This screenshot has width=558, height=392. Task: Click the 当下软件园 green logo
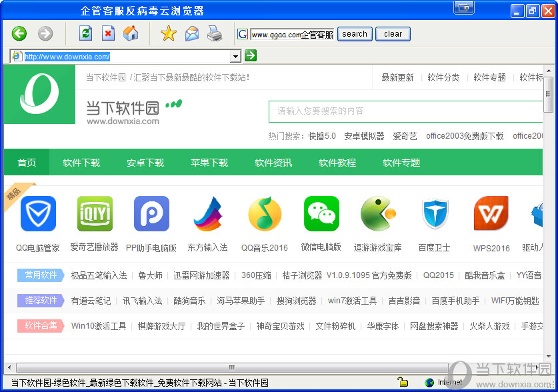(39, 94)
